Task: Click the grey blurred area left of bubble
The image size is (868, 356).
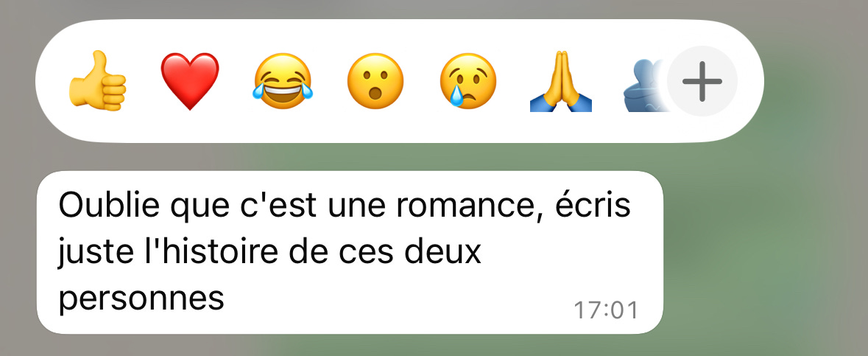Action: pos(18,252)
